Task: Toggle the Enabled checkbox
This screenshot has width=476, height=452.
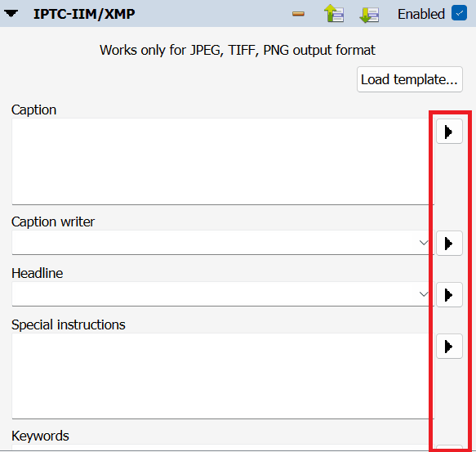Action: 459,13
